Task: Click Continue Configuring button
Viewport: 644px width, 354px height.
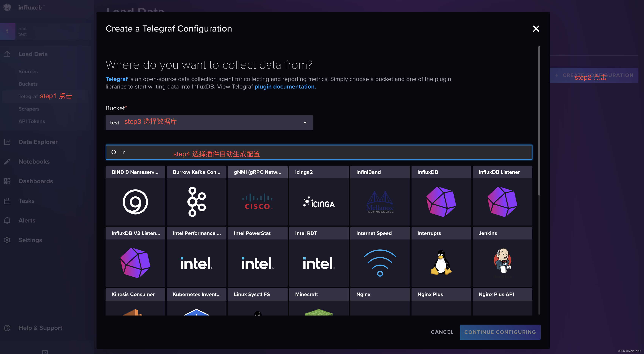Action: point(500,332)
